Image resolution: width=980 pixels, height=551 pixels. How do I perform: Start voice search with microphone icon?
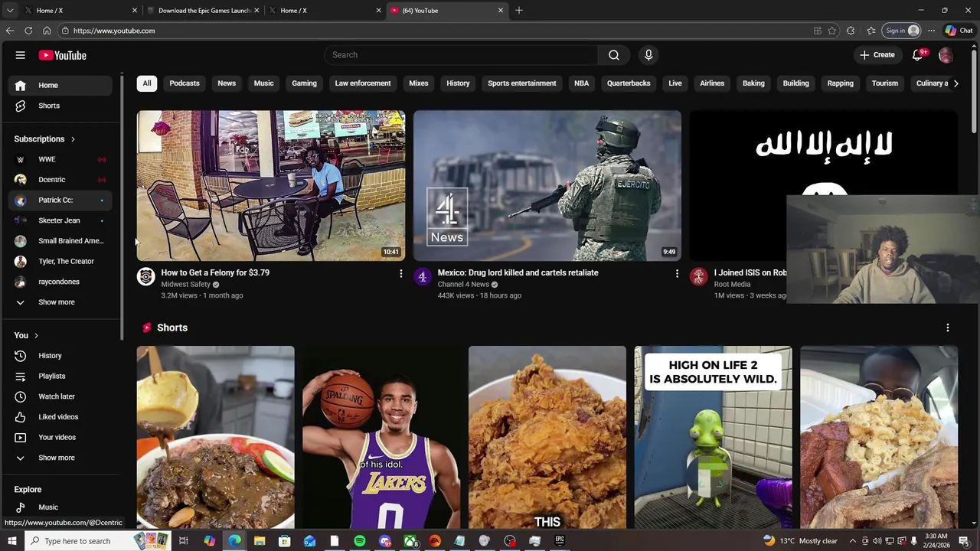click(648, 55)
